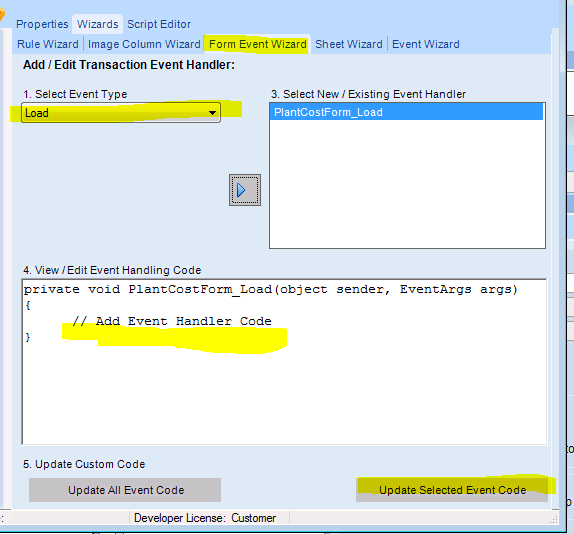
Task: Click the Developer License: Customer status text
Action: pyautogui.click(x=205, y=518)
